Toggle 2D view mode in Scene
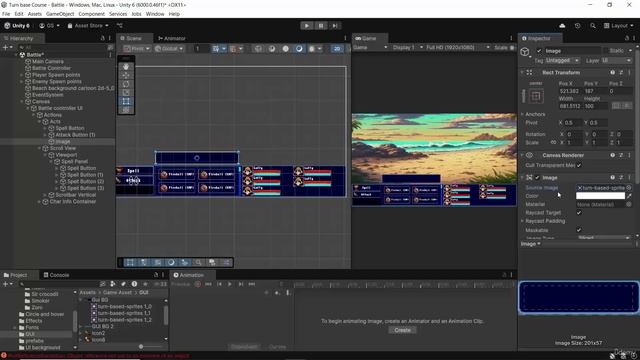 coord(337,49)
